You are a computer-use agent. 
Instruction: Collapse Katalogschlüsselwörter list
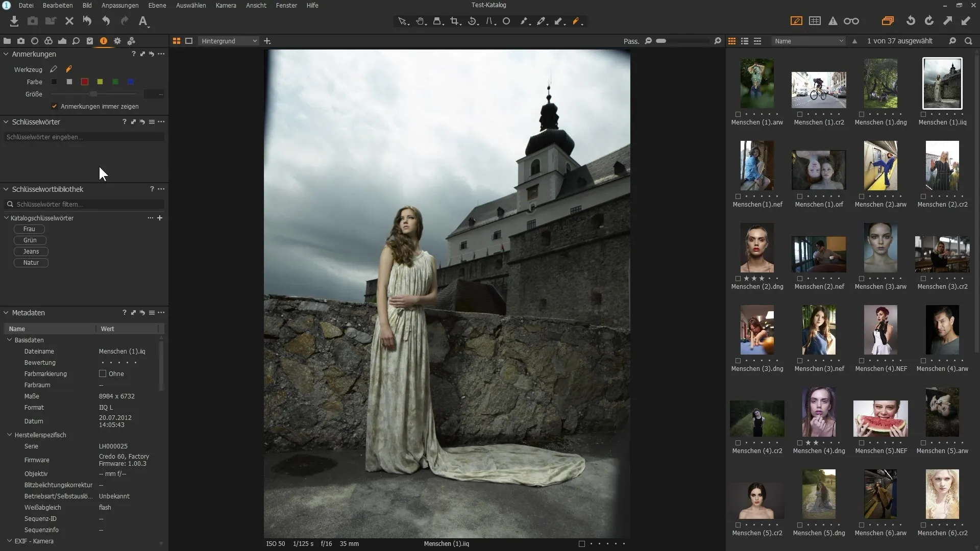click(6, 218)
